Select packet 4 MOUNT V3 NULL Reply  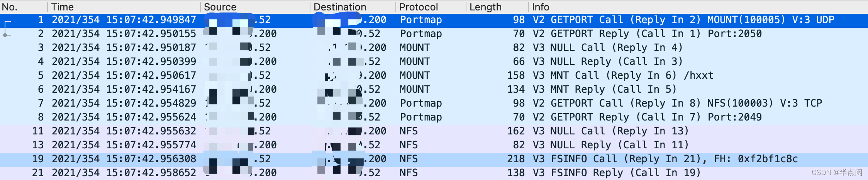(x=434, y=62)
